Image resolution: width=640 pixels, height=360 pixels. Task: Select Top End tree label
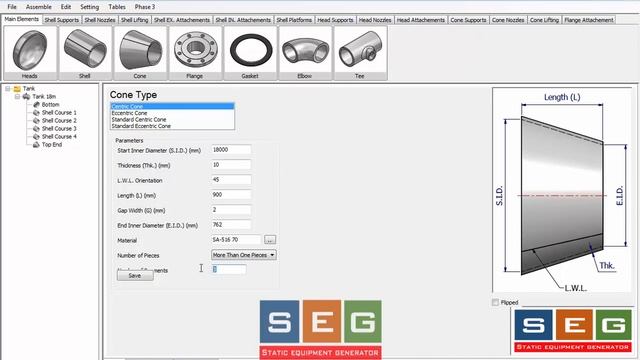[52, 144]
